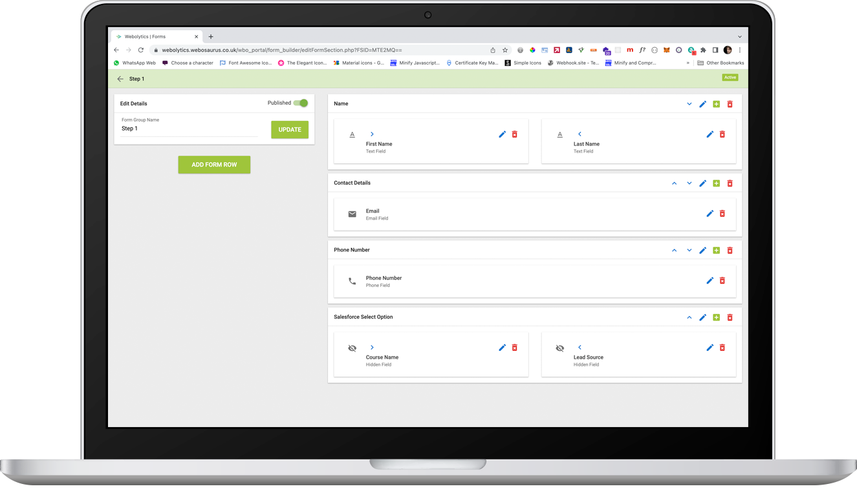Viewport: 857px width, 504px height.
Task: Click the hidden visibility icon on Course Name
Action: point(352,347)
